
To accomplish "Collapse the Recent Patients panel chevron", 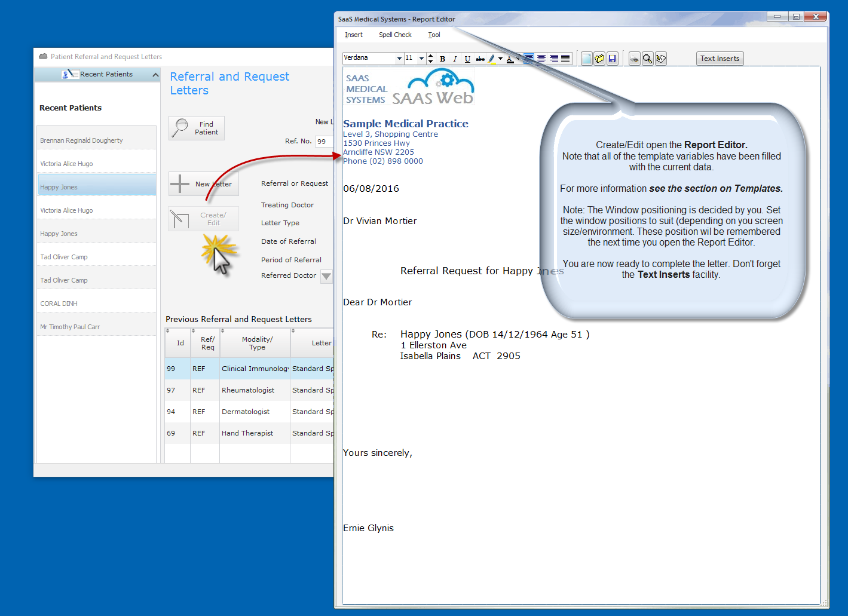I will click(x=155, y=75).
